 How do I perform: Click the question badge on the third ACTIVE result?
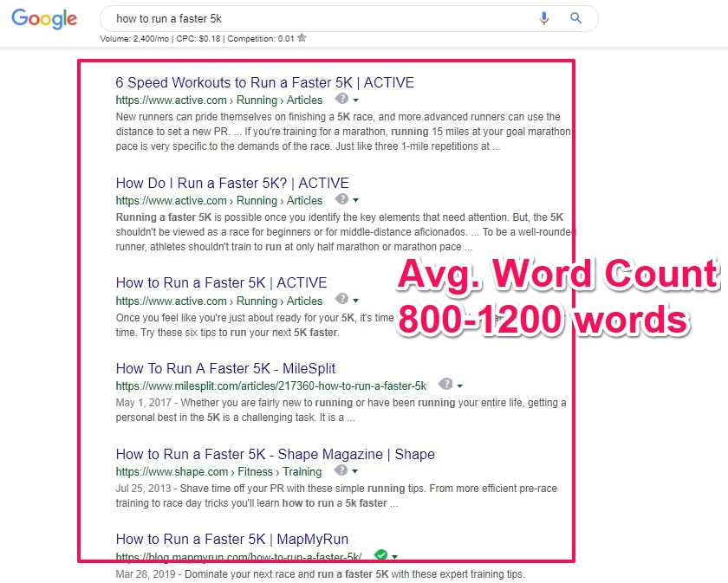tap(341, 299)
